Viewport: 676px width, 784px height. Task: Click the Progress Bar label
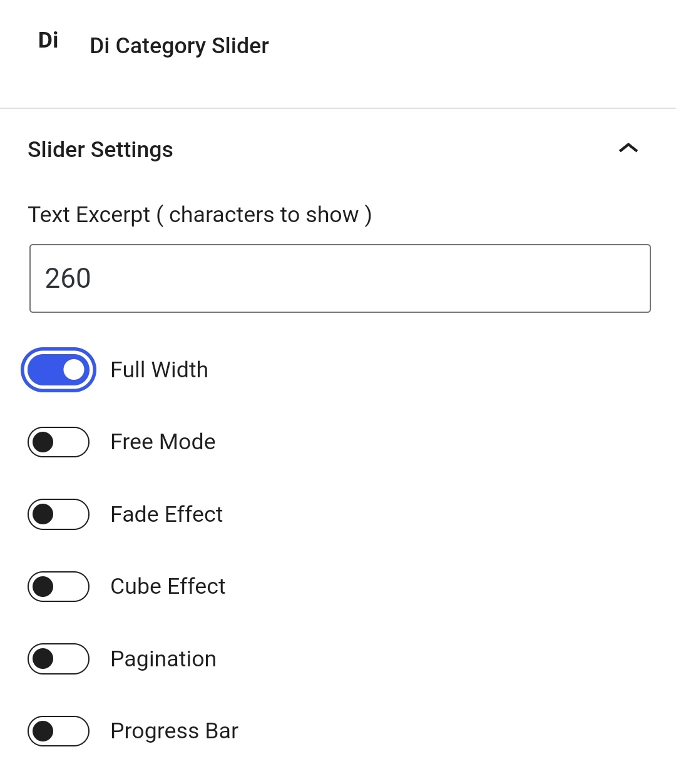click(x=175, y=731)
